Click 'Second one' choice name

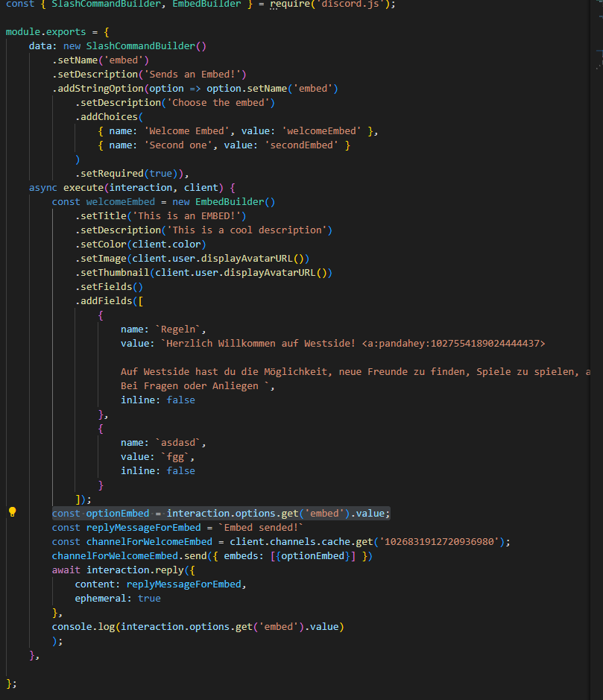[x=178, y=145]
